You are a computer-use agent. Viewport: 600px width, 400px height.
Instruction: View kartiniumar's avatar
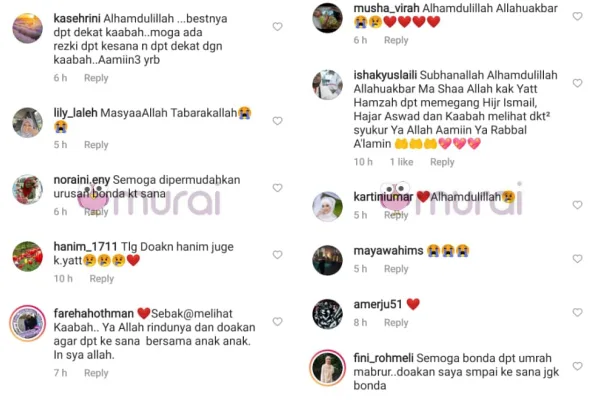328,207
